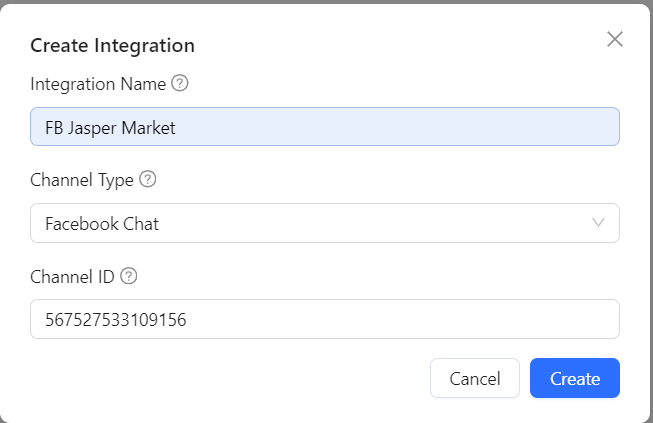Screen dimensions: 653x423
Task: Select the Facebook Chat value text
Action: pos(102,224)
